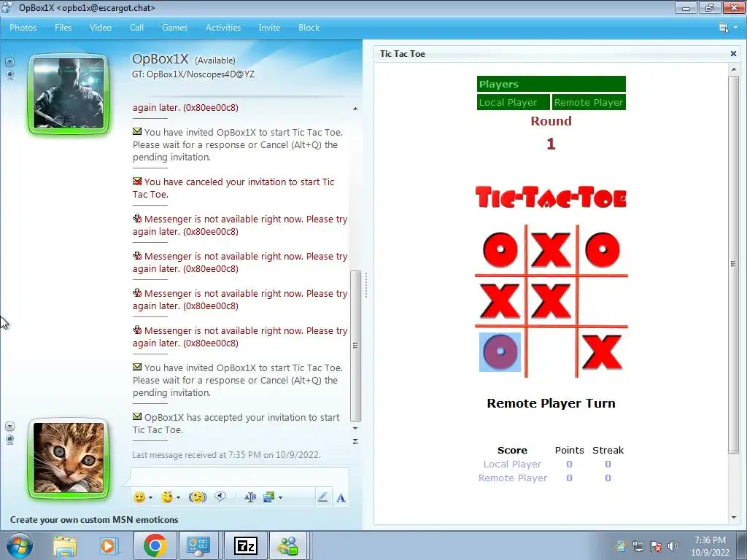747x560 pixels.
Task: Click 'You have canceled your invitation' message
Action: (x=233, y=187)
